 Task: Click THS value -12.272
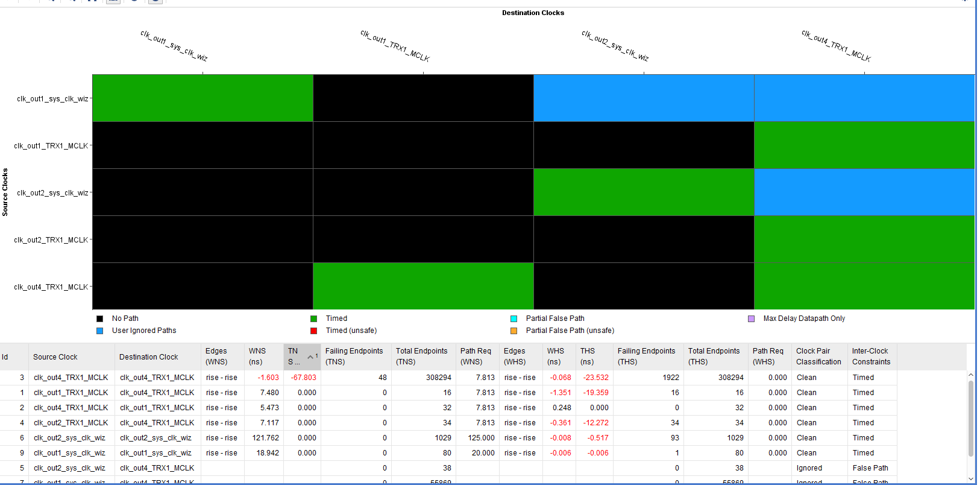(595, 423)
